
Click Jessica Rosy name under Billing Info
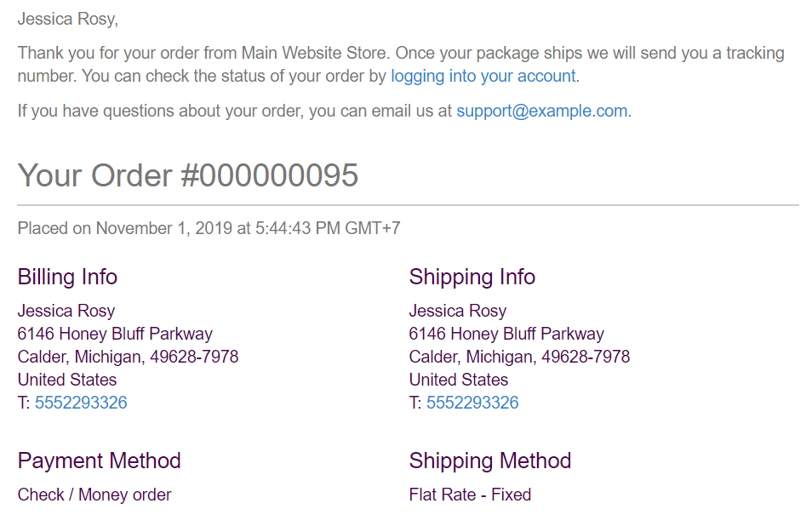66,311
